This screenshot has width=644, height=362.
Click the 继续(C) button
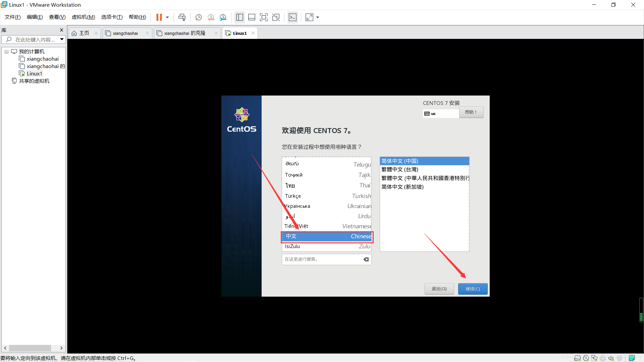click(x=472, y=289)
